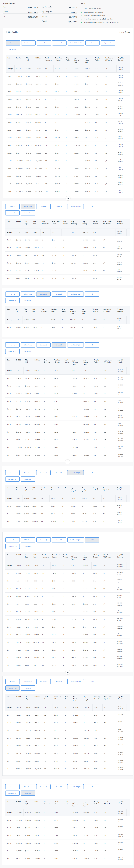Image resolution: width=134 pixels, height=868 pixels.
Task: Click the highlighted Overview tab in the topmost tab row
Action: click(13, 43)
